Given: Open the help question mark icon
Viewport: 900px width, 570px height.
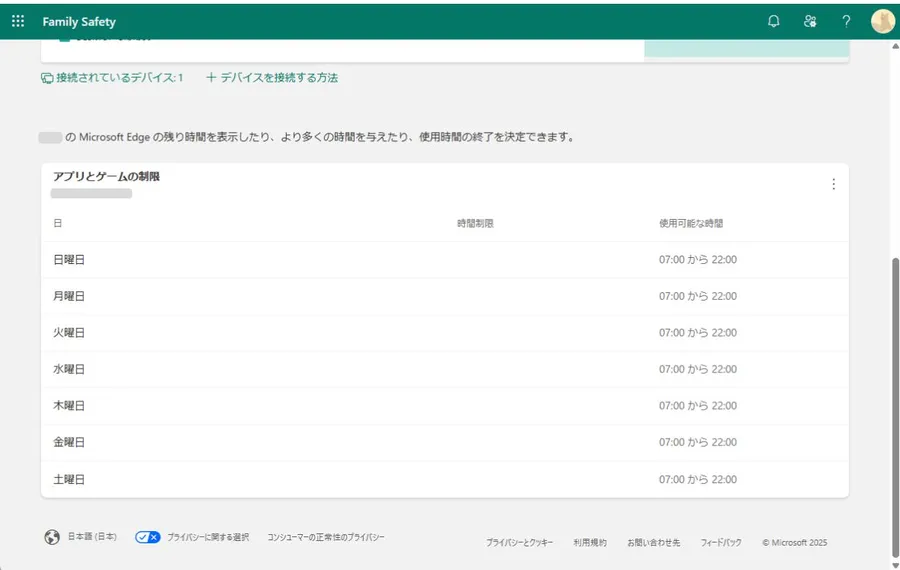Looking at the screenshot, I should [x=846, y=21].
